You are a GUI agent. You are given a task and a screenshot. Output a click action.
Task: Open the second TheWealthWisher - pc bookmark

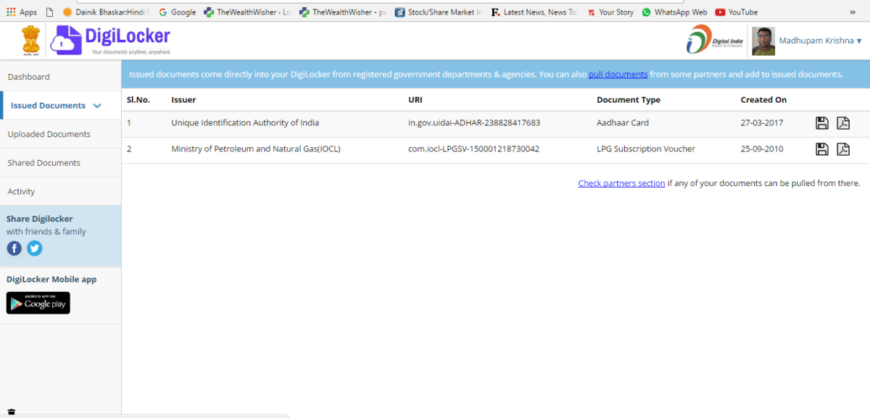point(342,12)
